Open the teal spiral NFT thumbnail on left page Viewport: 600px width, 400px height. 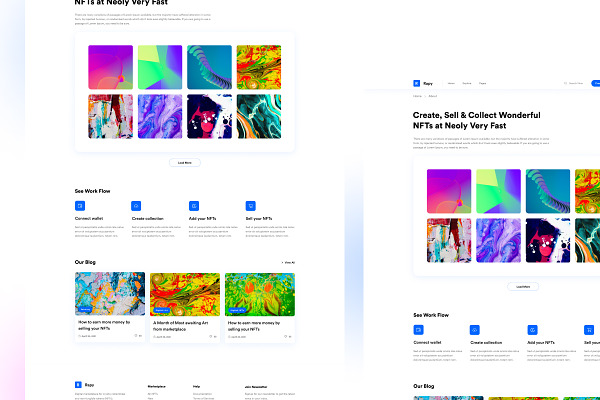click(209, 67)
